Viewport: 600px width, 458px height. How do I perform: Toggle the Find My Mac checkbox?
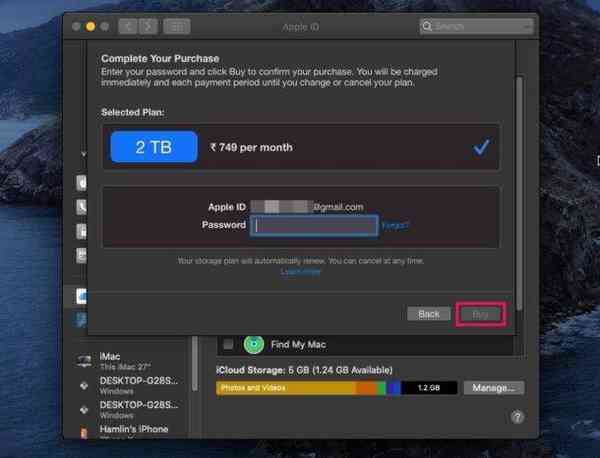point(228,344)
